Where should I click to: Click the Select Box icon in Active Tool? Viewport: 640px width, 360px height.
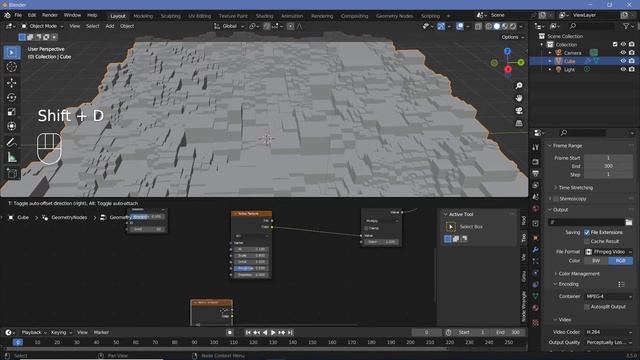451,227
